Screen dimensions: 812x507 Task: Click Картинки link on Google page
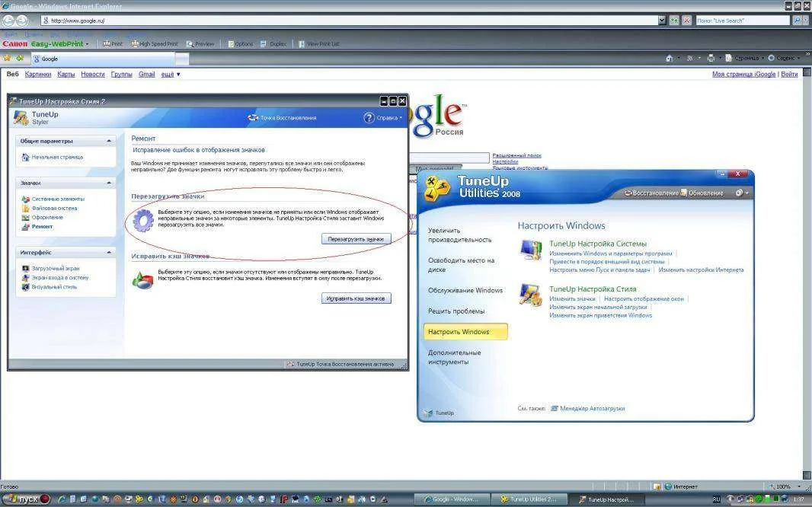point(38,75)
